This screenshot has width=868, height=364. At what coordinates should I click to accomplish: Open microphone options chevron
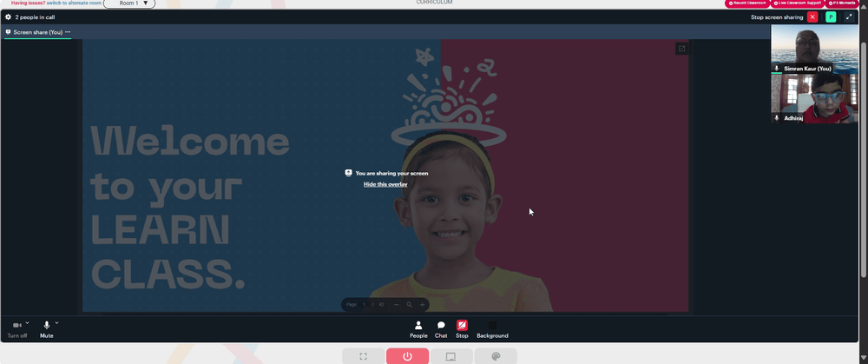(x=56, y=323)
